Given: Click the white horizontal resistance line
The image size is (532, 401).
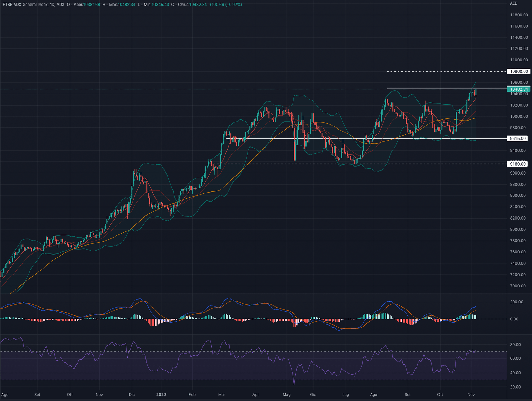Looking at the screenshot, I should coord(433,88).
